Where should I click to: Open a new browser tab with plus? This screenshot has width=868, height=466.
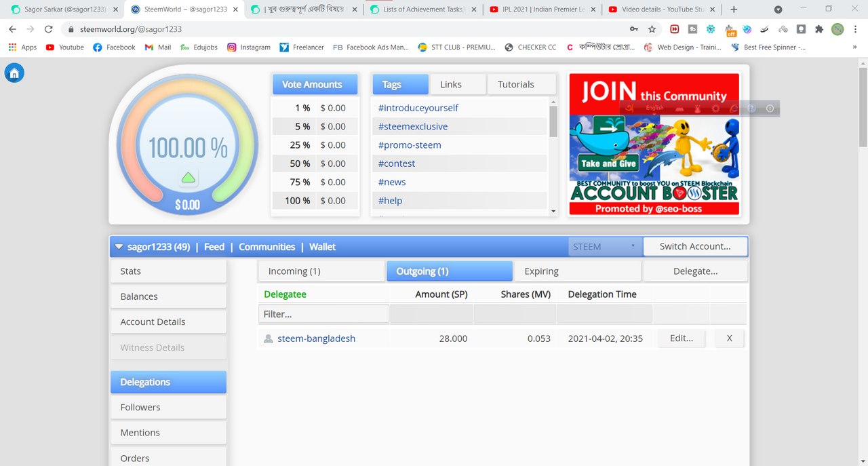[734, 9]
